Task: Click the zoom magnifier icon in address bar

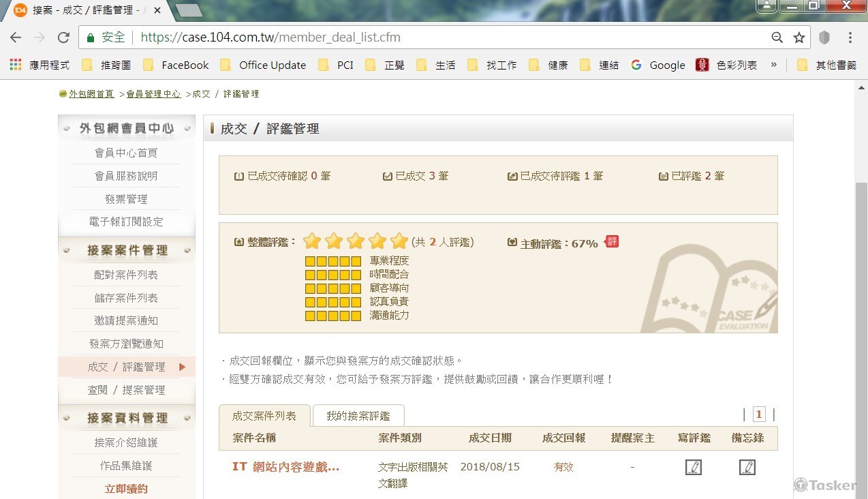Action: click(777, 37)
